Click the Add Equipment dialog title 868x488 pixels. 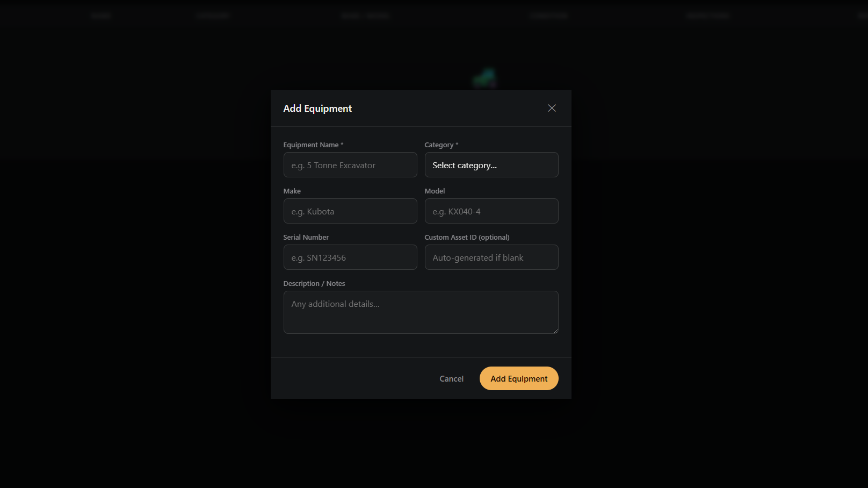tap(317, 108)
